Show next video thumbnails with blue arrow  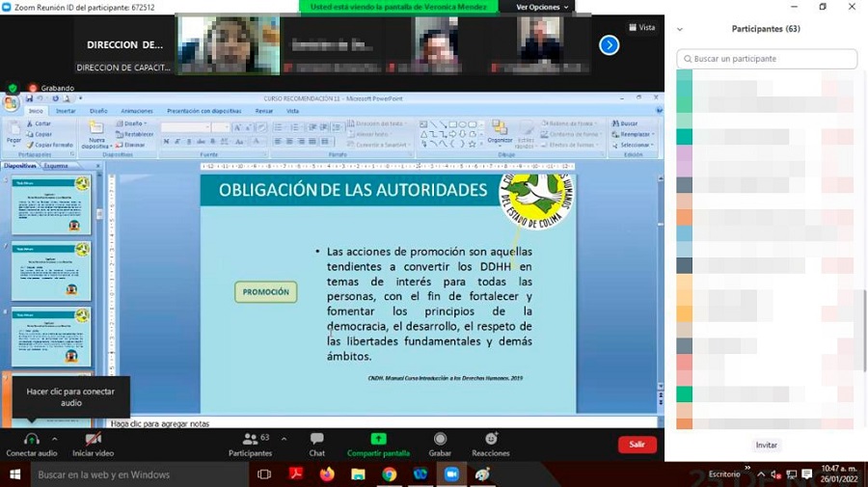pos(609,44)
